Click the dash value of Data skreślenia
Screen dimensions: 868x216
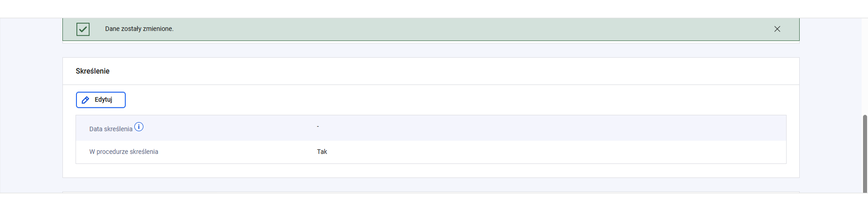pos(318,126)
